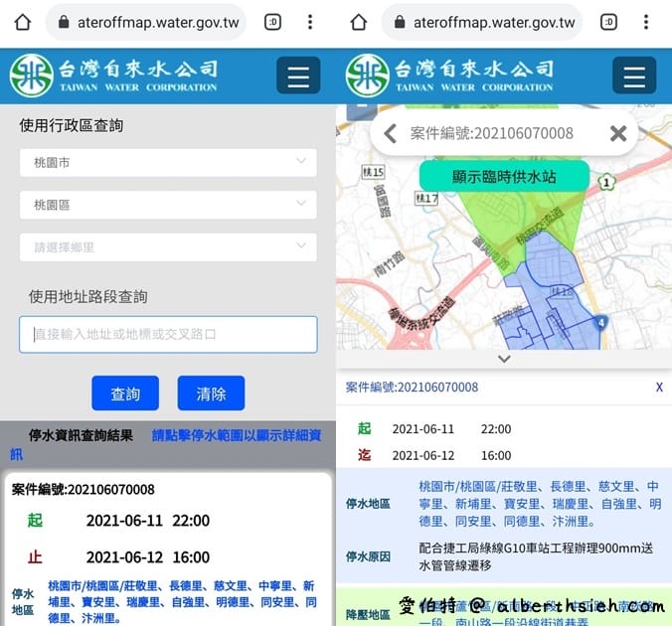Open three-dot menu in left browser
Screen dimensions: 672x626
tap(310, 22)
